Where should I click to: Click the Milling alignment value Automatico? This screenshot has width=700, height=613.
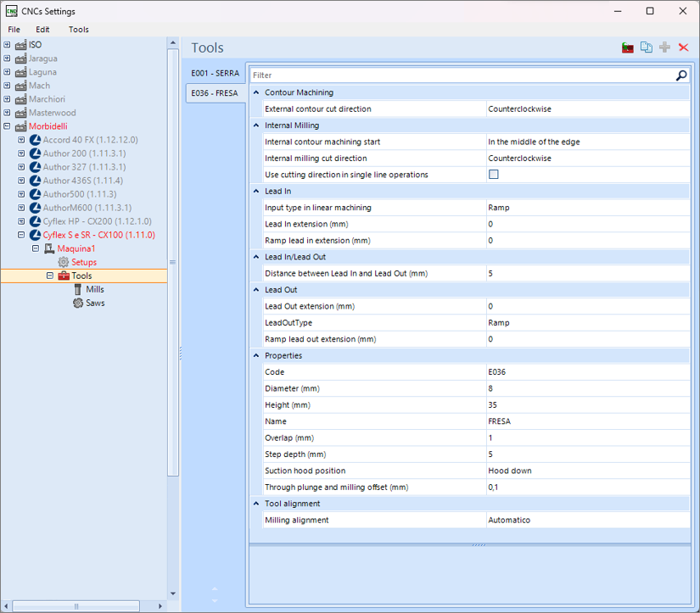coord(509,521)
